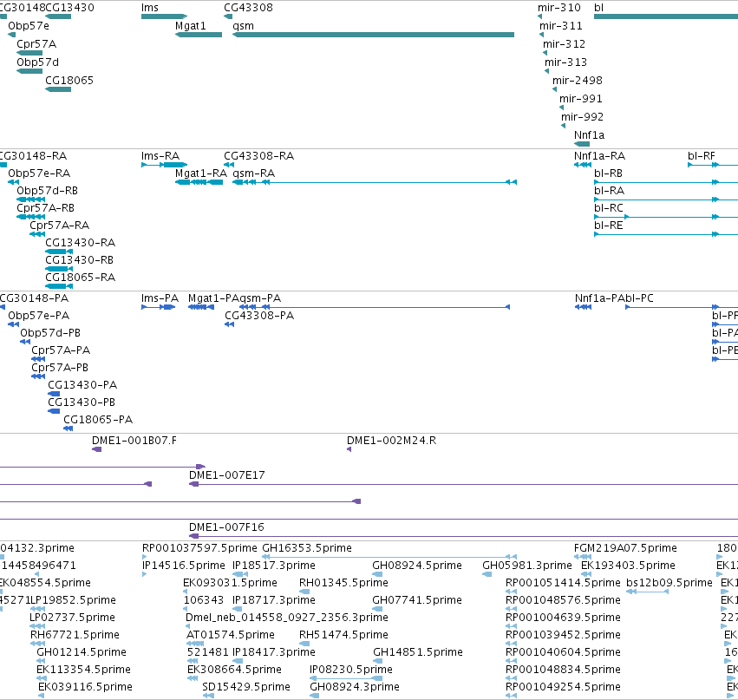
Task: Select transcript bl-RE
Action: tap(609, 226)
